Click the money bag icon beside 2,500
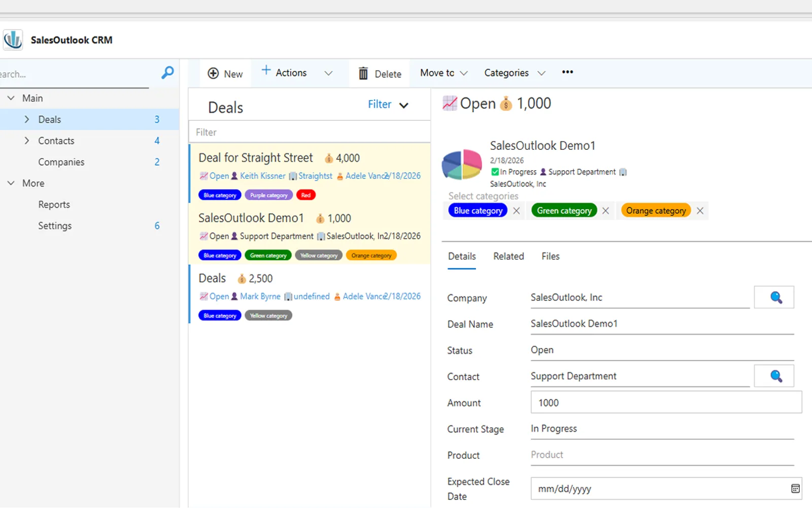The height and width of the screenshot is (508, 812). (242, 279)
